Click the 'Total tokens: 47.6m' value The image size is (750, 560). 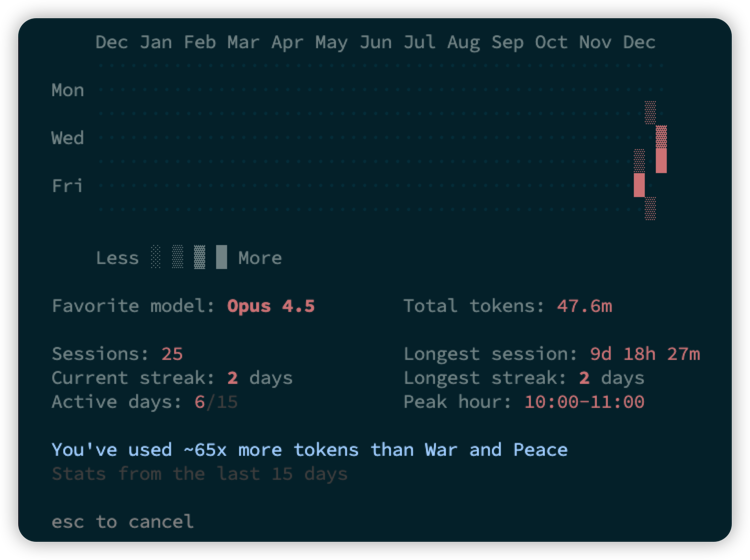584,306
